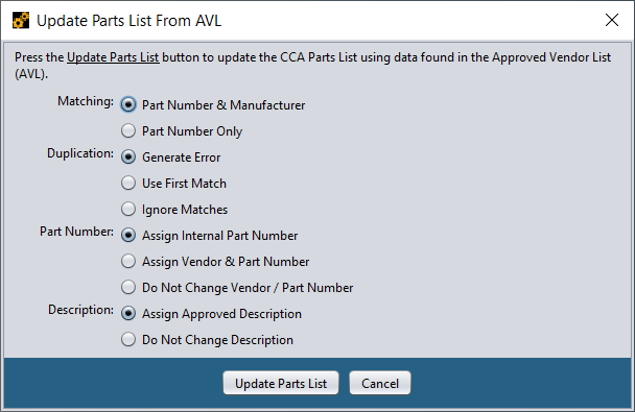The width and height of the screenshot is (635, 412).
Task: Click the underlined Update Parts List text
Action: click(113, 58)
